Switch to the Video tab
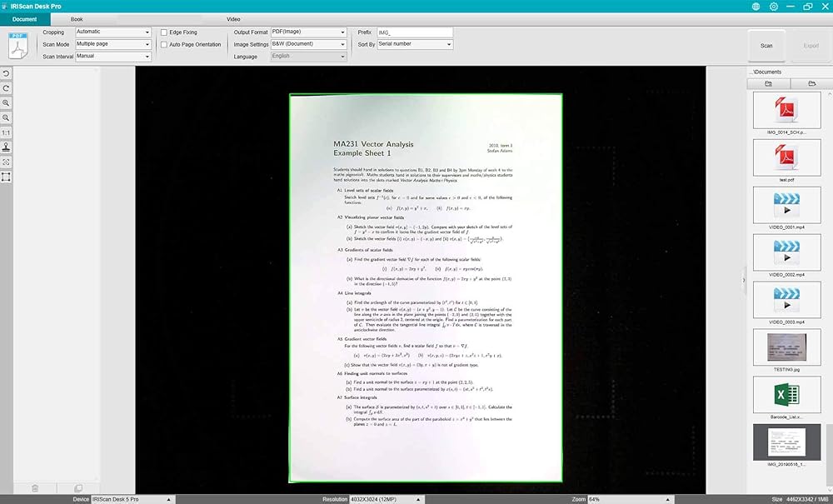The width and height of the screenshot is (833, 504). click(233, 18)
